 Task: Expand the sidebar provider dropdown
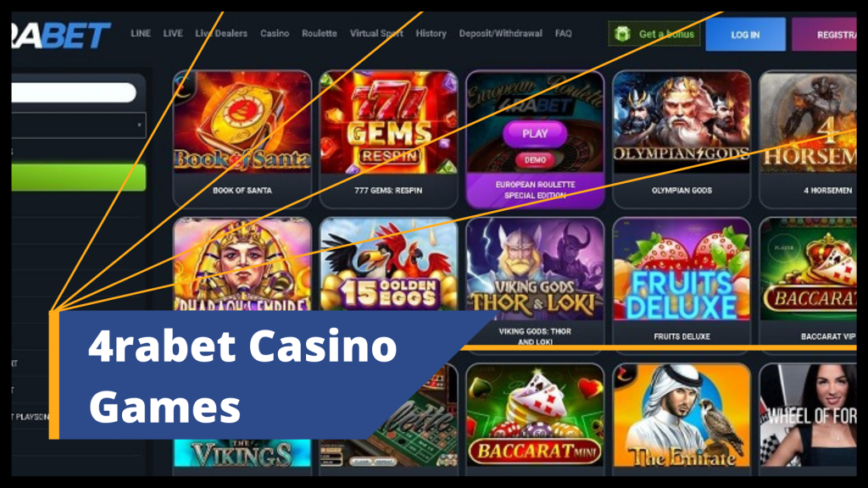[x=79, y=125]
